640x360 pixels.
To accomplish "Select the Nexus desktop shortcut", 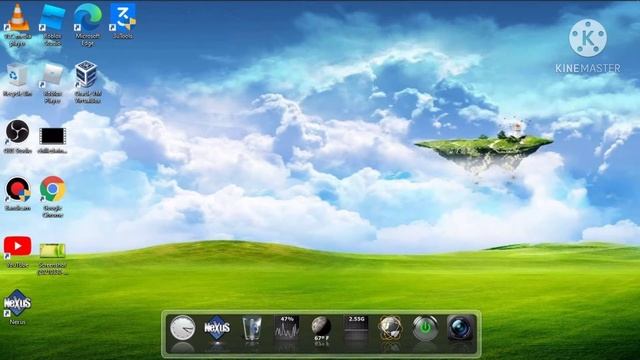I will point(18,307).
